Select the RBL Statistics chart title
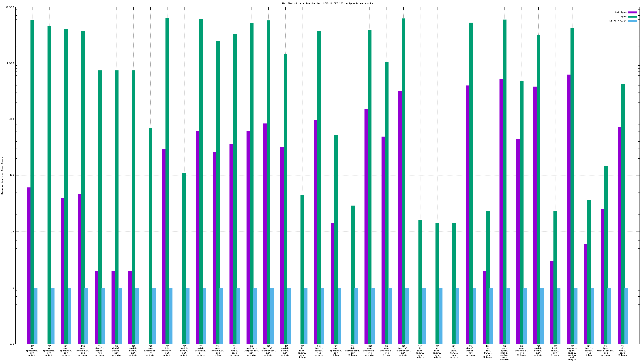This screenshot has width=644, height=362. (x=327, y=3)
